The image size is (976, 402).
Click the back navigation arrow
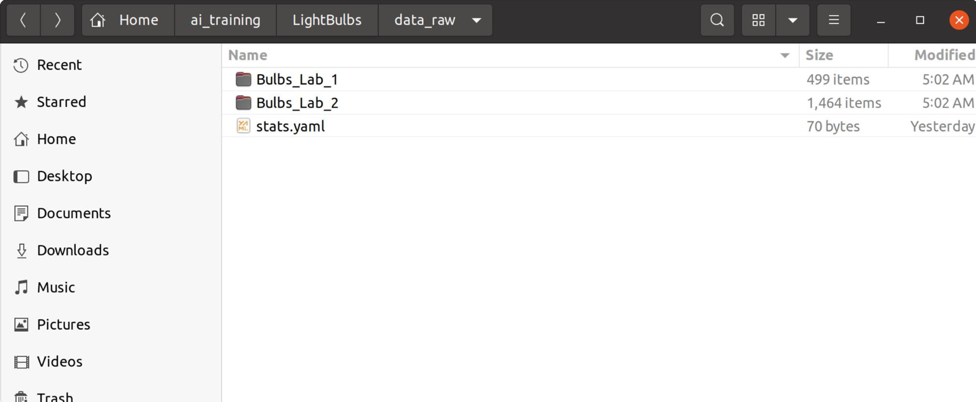pos(23,20)
